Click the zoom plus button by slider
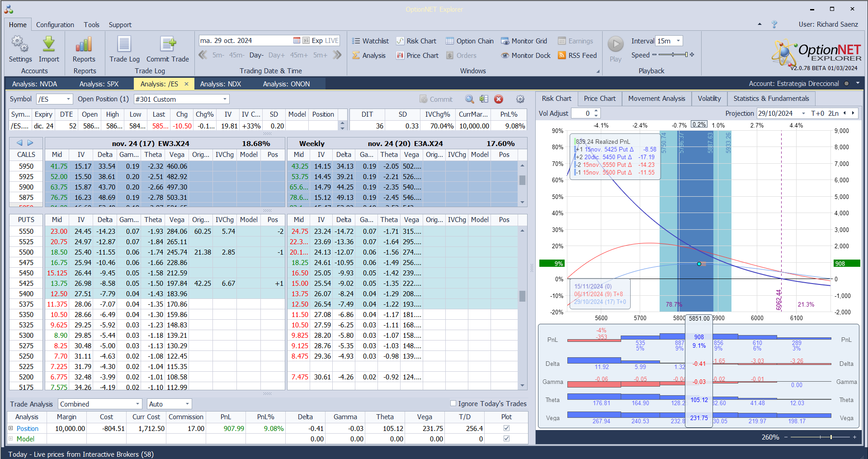Screen dimensions: 868x459 pyautogui.click(x=854, y=437)
